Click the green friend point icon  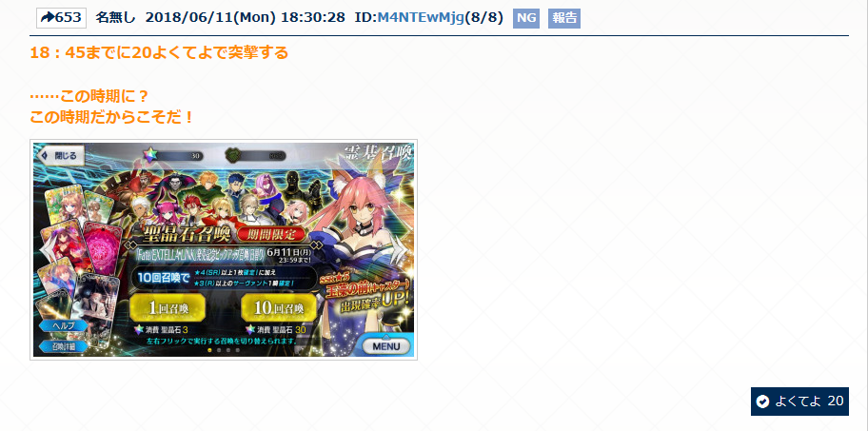233,155
